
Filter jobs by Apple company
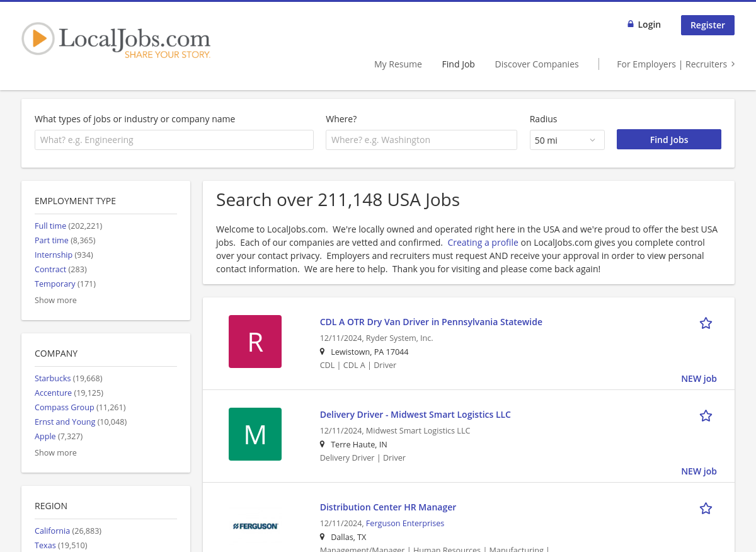(45, 436)
